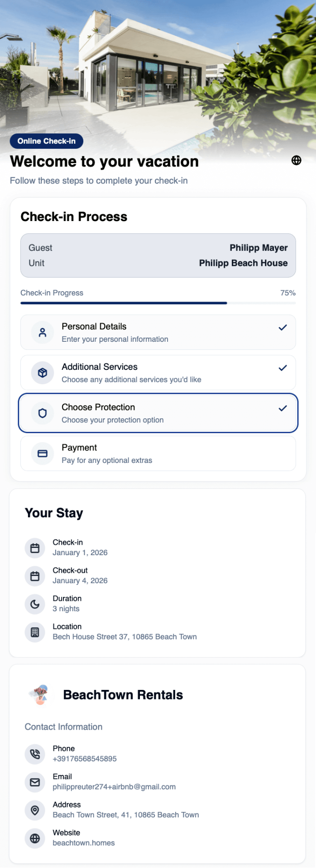Click the Personal Details person icon

click(x=43, y=333)
